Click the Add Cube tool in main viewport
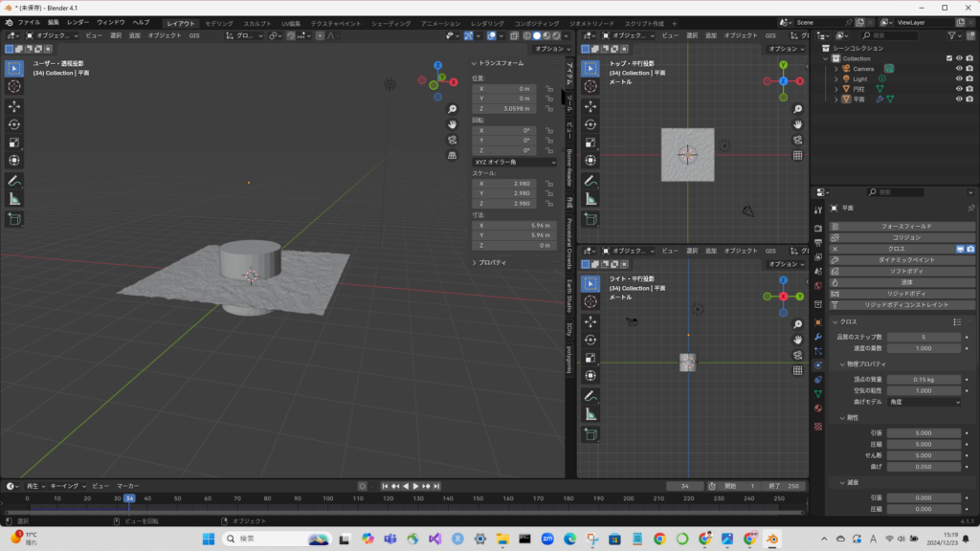Viewport: 980px width, 551px height. 14,219
